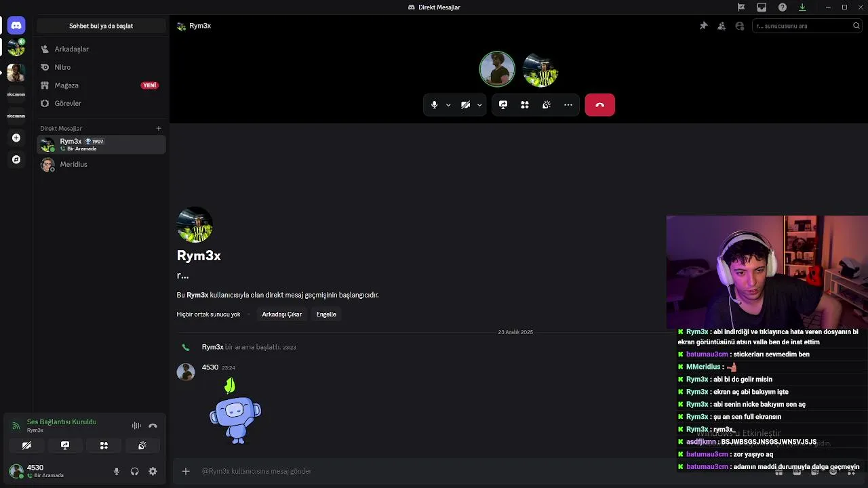Open the Görevler quests page
This screenshot has width=868, height=488.
coord(101,103)
